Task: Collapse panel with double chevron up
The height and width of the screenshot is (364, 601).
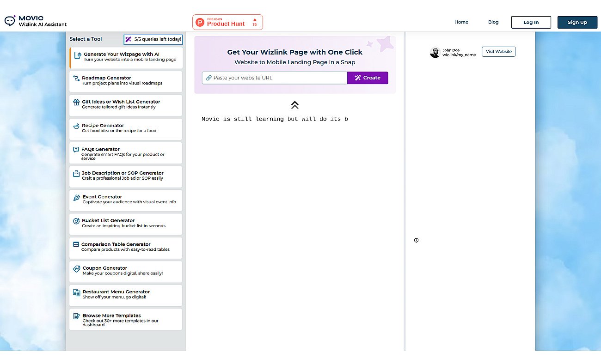Action: pos(295,105)
